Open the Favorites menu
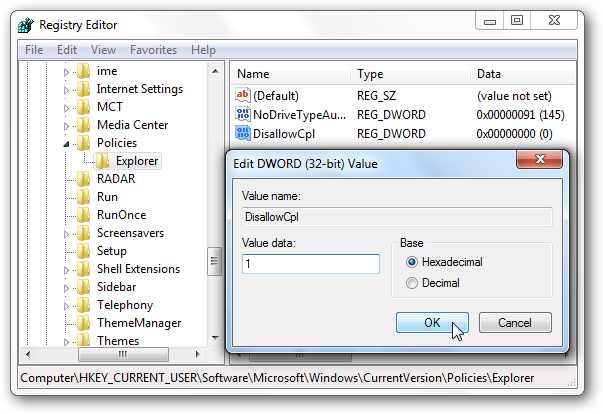Viewport: 603px width, 414px height. pos(153,50)
